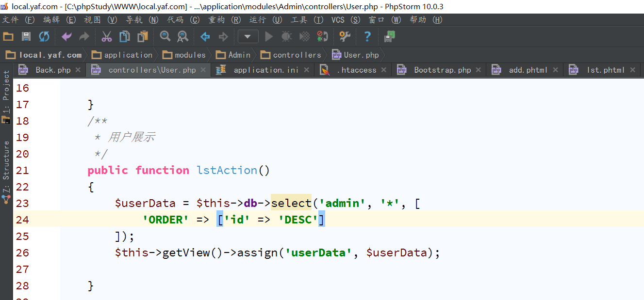Toggle the Project tool window panel
Image resolution: width=644 pixels, height=300 pixels.
tap(6, 91)
